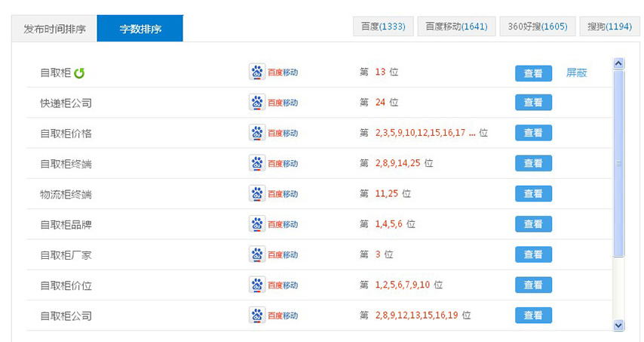Click the Baidu paw icon in the 自取柜品牌 row
The image size is (644, 342).
click(257, 224)
